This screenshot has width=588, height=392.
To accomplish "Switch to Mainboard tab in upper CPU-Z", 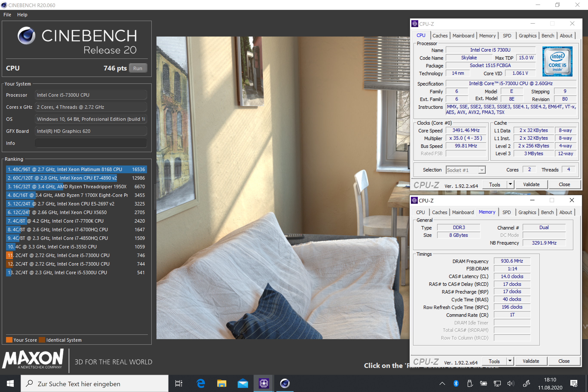I will click(463, 36).
